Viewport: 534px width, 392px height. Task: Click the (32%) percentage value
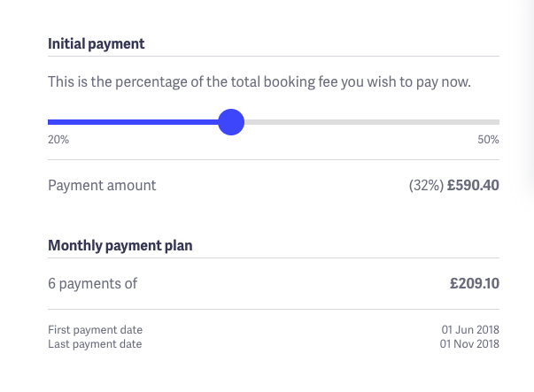[x=425, y=186]
